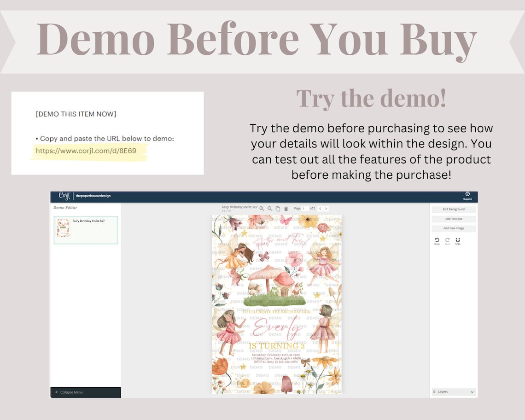Open the Support help icon

pyautogui.click(x=467, y=196)
